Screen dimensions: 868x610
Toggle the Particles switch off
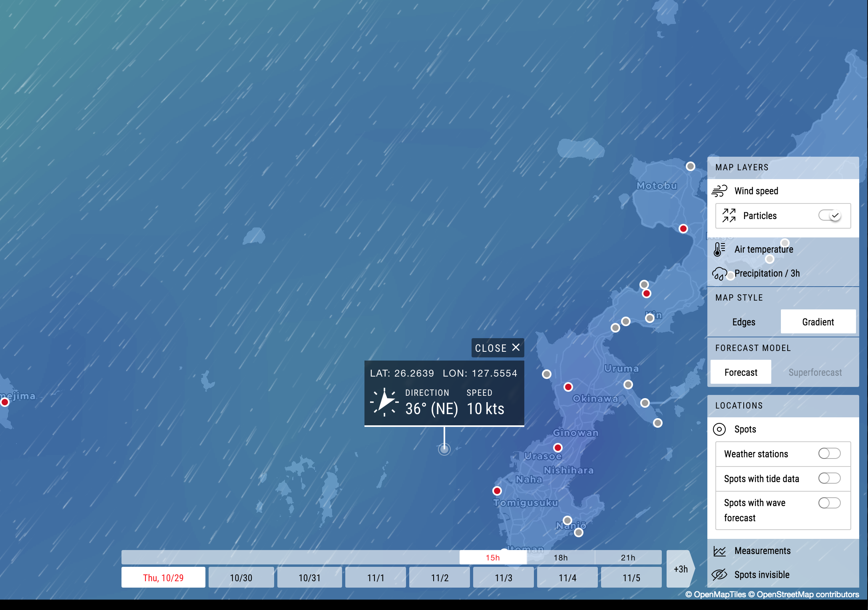[x=829, y=216]
